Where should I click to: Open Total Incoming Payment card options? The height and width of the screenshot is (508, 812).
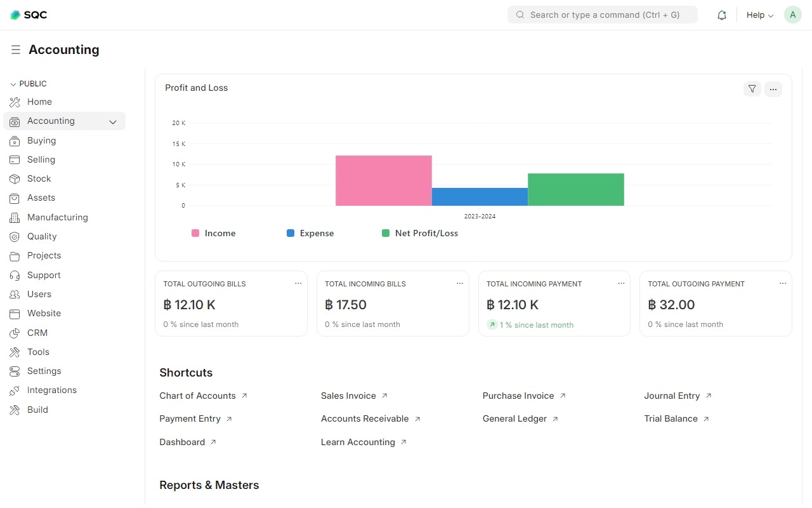(x=621, y=284)
